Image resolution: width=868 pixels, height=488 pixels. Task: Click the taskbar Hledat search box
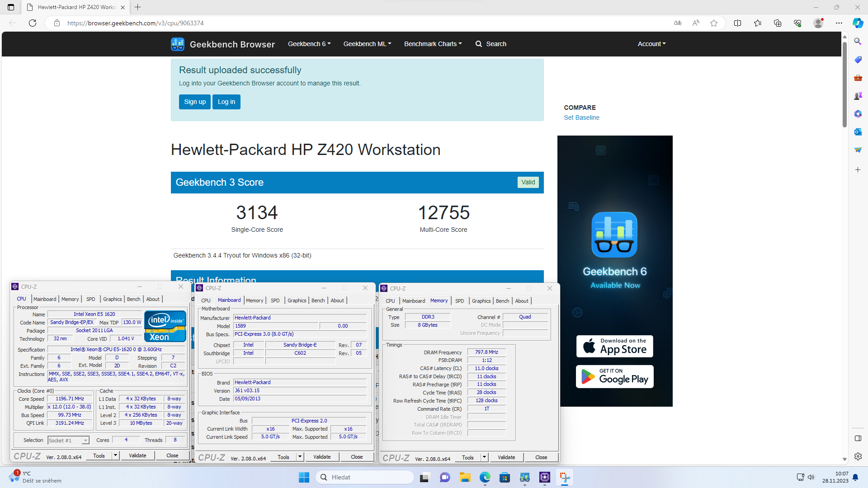364,477
